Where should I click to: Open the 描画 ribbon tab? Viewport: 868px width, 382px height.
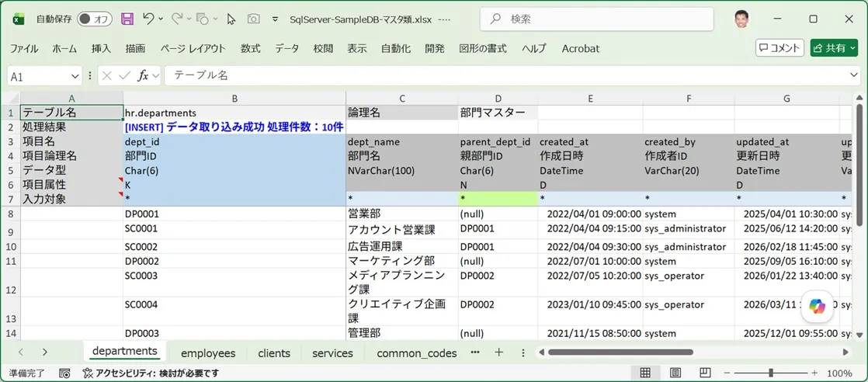tap(136, 49)
